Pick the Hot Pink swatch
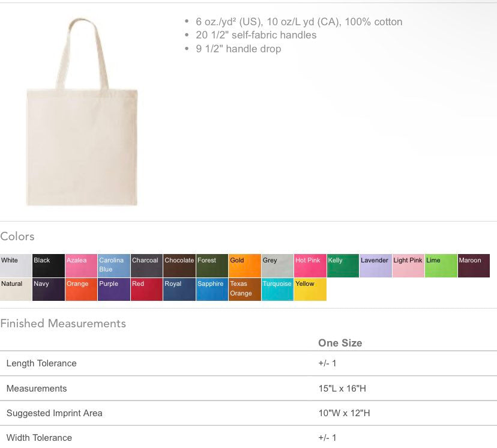Screen dimensions: 497x448 point(310,266)
